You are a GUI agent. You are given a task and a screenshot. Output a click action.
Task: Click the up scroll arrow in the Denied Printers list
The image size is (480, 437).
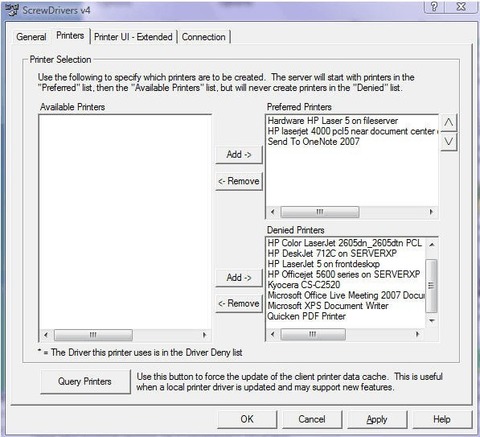[432, 245]
